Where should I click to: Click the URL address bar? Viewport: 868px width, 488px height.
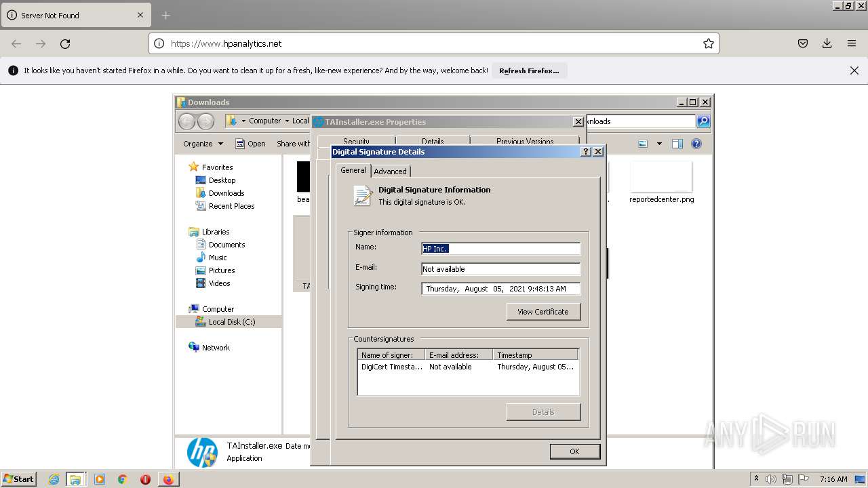pyautogui.click(x=434, y=43)
